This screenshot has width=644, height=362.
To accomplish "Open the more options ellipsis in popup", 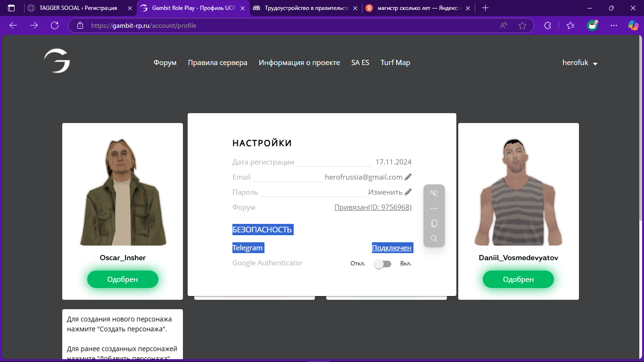I will point(434,208).
